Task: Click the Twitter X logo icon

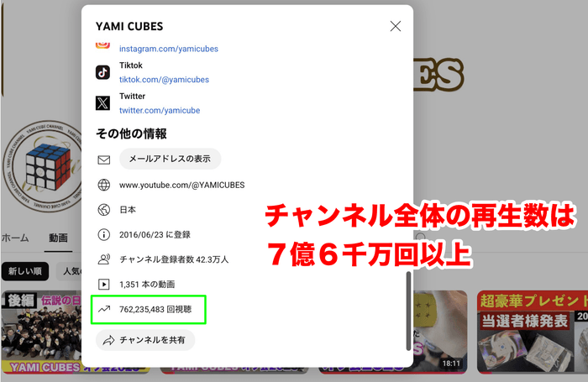Action: click(x=102, y=103)
